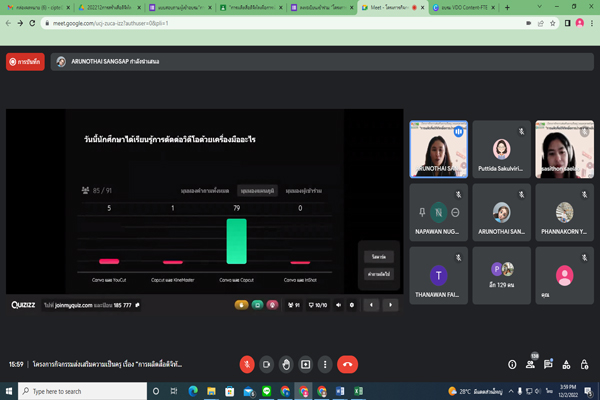
Task: Raise hand in the meeting
Action: pos(286,364)
